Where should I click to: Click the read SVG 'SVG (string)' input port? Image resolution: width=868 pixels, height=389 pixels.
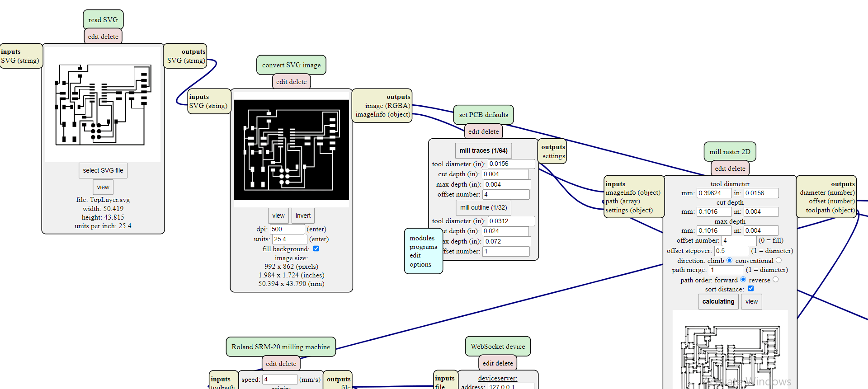[x=20, y=61]
